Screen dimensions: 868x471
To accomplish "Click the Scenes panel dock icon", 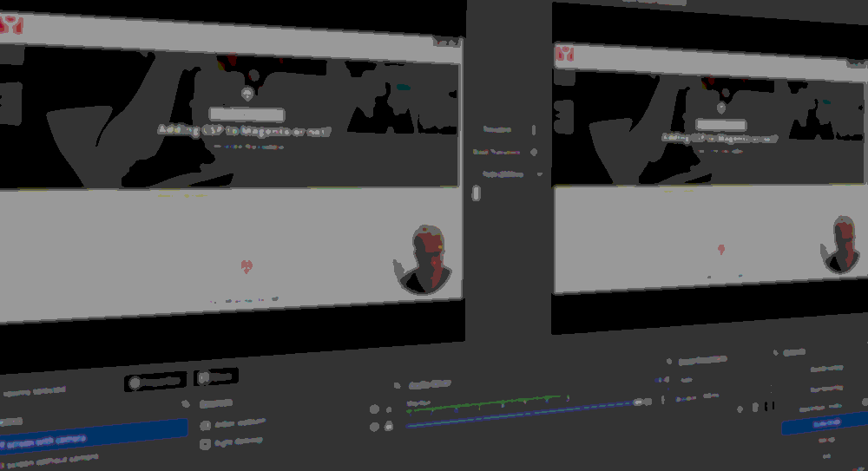I will (185, 403).
